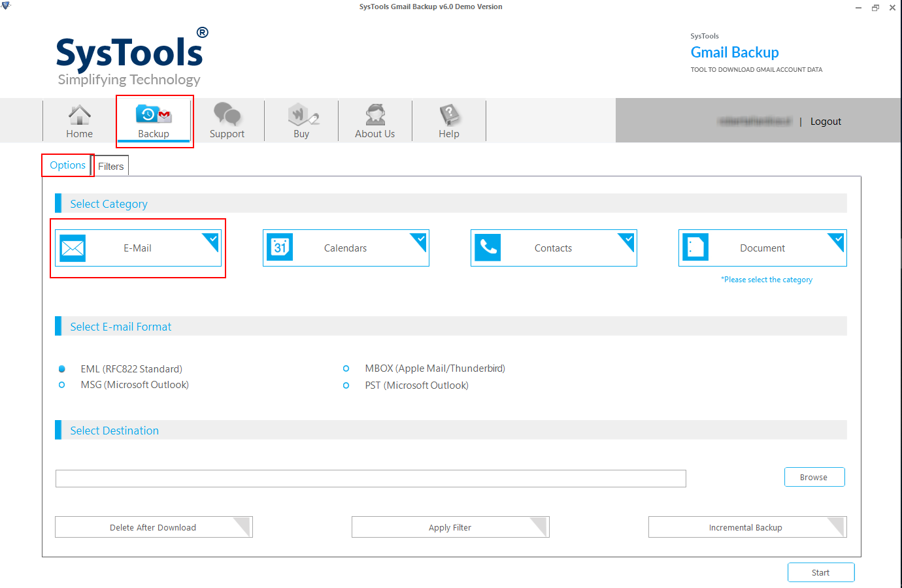The width and height of the screenshot is (902, 588).
Task: Toggle Apply Filter corner check
Action: tap(540, 525)
